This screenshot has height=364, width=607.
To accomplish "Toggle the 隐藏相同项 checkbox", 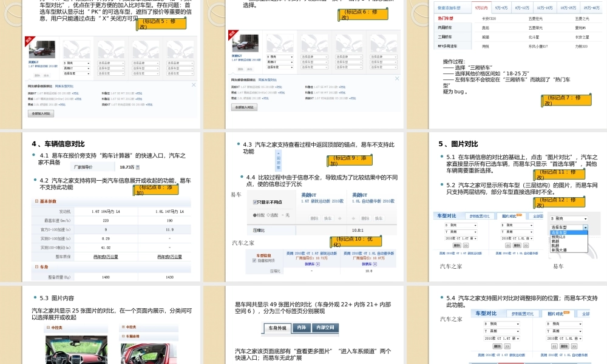I will click(254, 261).
